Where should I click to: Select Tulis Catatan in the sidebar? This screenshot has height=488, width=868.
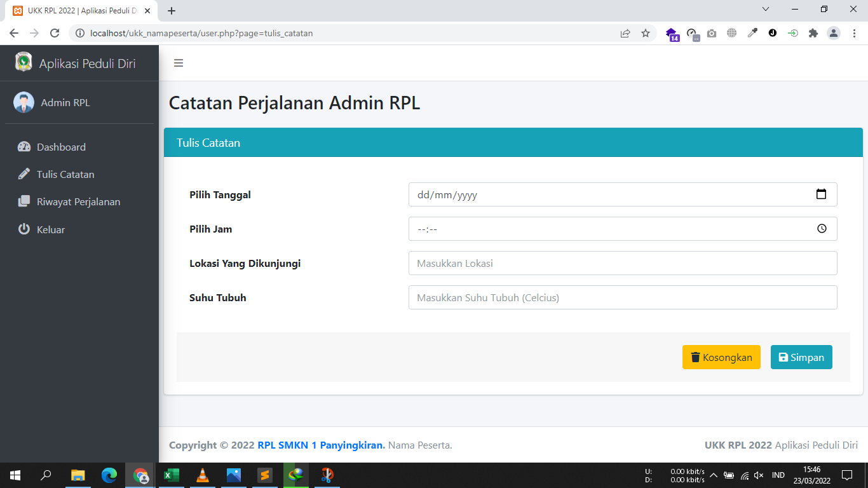click(x=65, y=174)
